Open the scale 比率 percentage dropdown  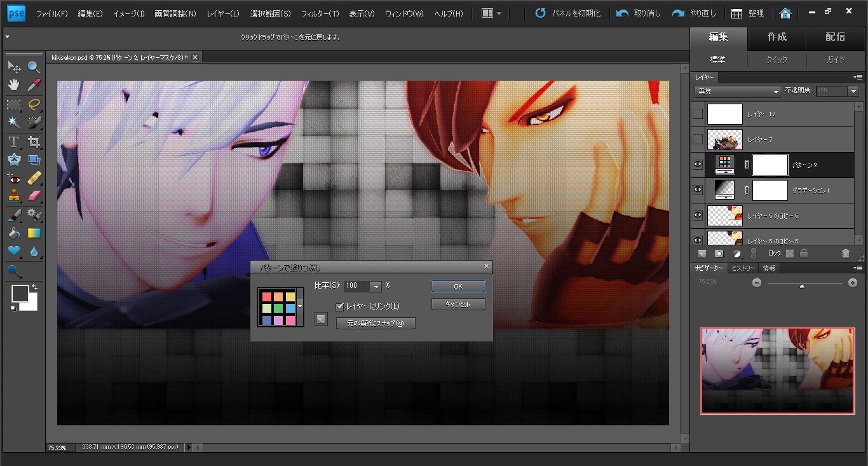coord(375,287)
